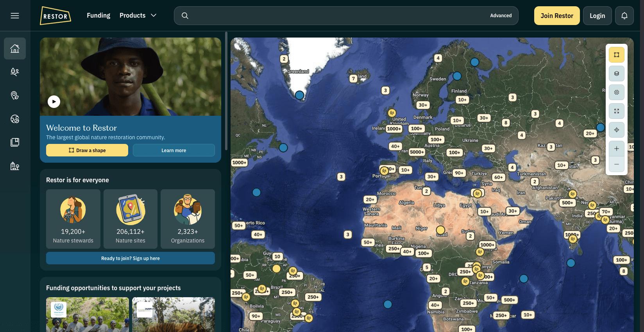
Task: Click the Login button
Action: click(x=597, y=16)
